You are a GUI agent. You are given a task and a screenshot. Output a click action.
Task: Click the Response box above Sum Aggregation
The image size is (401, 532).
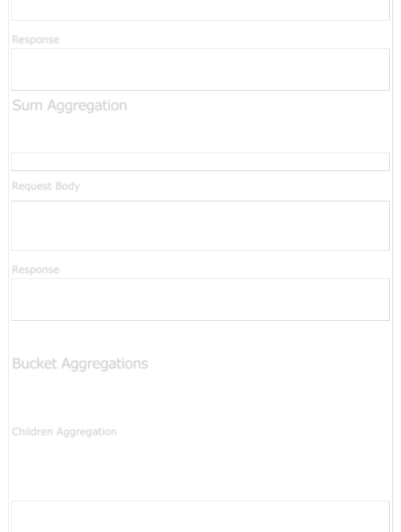tap(200, 69)
